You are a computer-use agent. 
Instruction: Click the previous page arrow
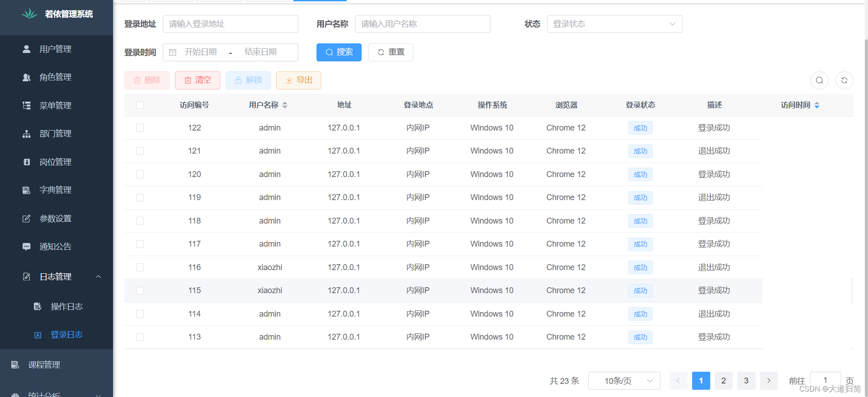click(679, 381)
